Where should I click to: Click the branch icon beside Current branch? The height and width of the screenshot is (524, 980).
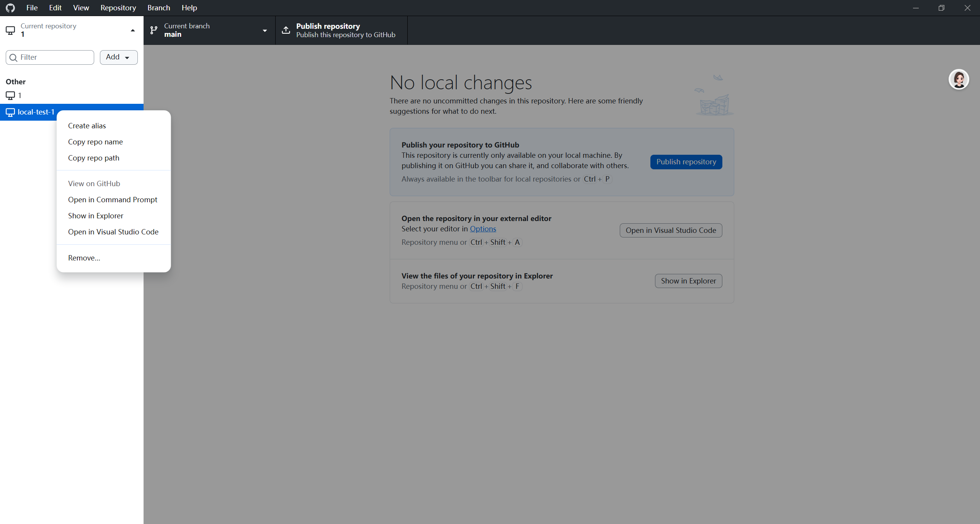coord(154,30)
